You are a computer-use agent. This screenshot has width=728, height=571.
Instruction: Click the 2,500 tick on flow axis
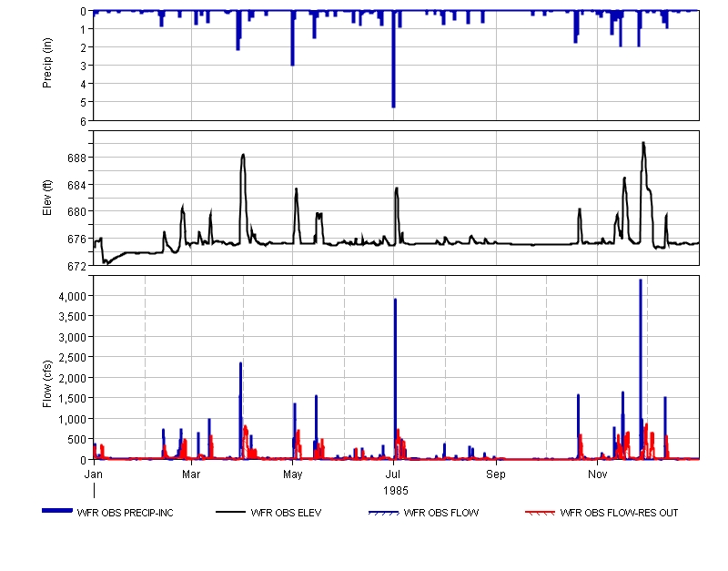tap(73, 358)
